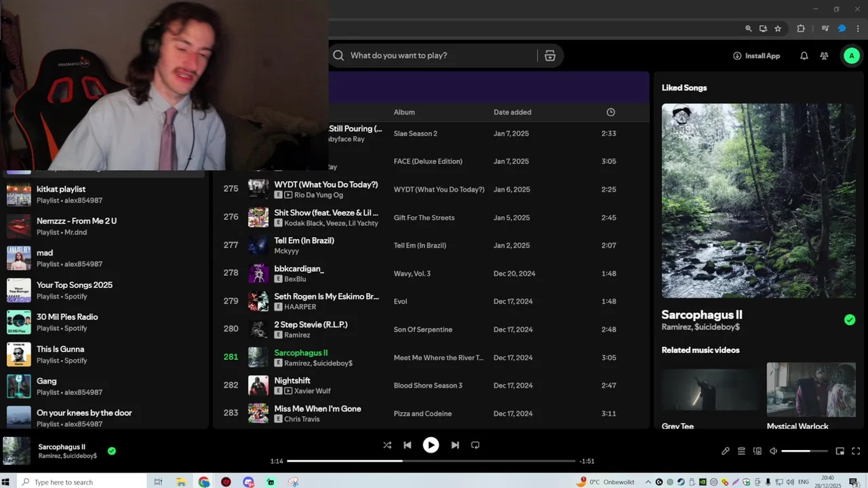The height and width of the screenshot is (488, 868).
Task: Open the Windows Start menu
Action: coord(6,482)
